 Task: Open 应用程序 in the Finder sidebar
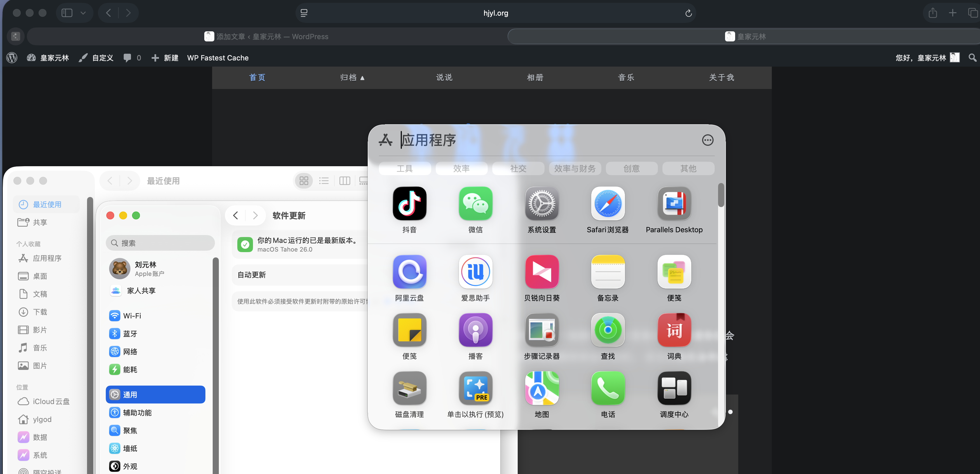pos(46,258)
